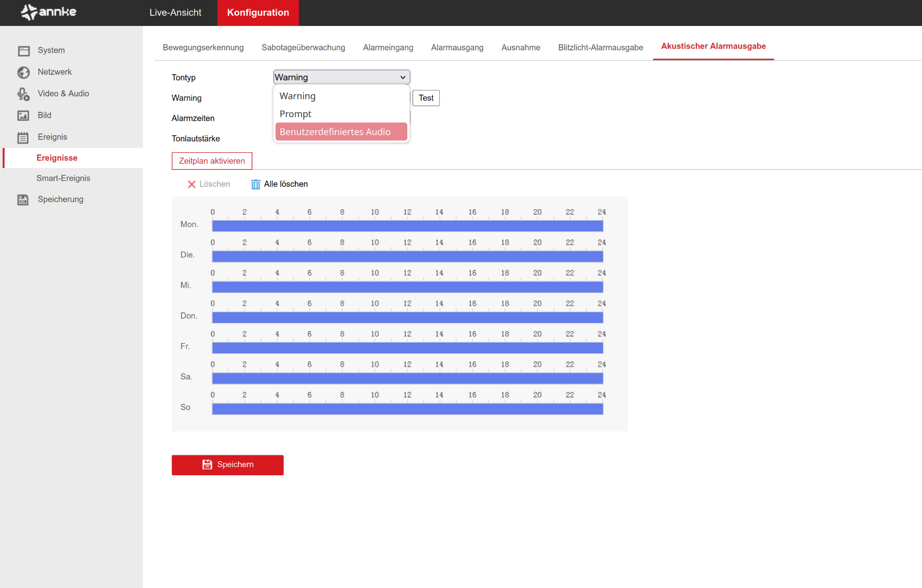The height and width of the screenshot is (588, 922).
Task: Click the Ereignis calendar icon
Action: [23, 138]
